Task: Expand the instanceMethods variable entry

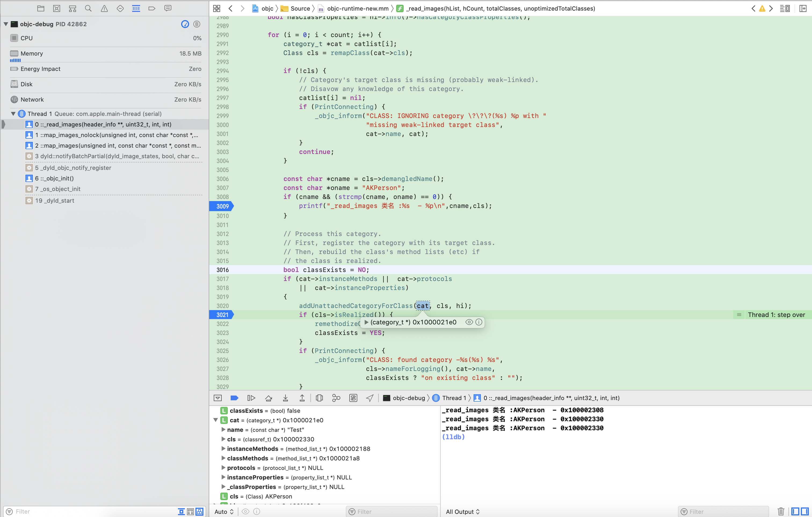Action: (223, 449)
